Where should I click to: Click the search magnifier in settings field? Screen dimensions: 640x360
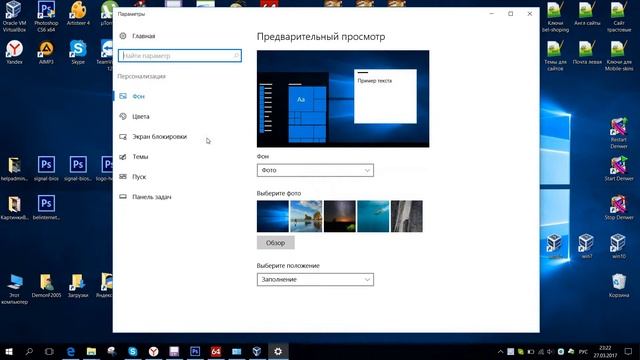(x=236, y=56)
